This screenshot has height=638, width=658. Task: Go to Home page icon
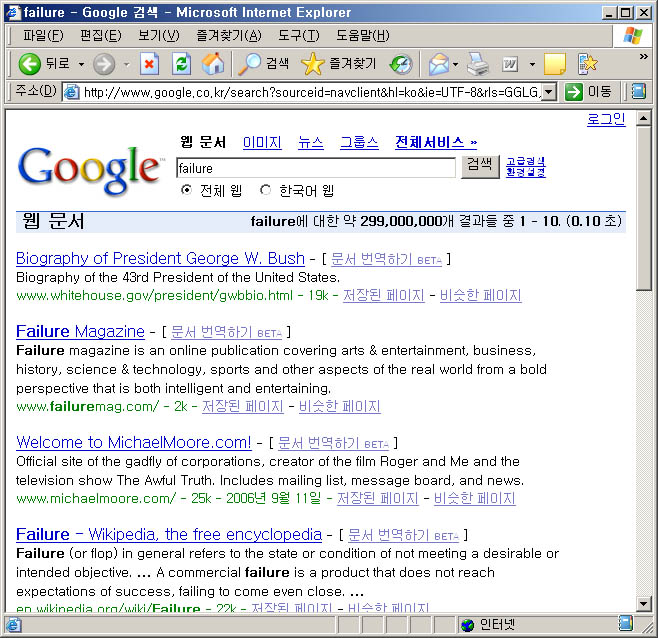213,64
